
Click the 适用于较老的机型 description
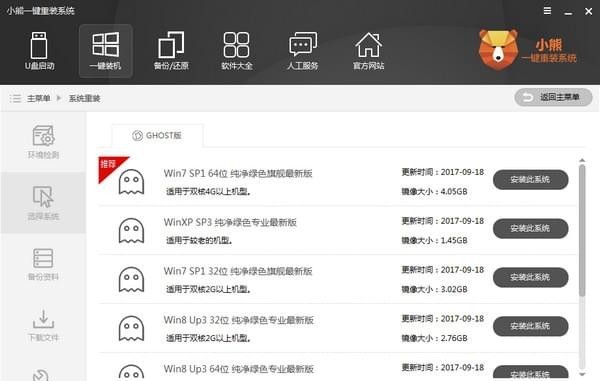(x=199, y=241)
